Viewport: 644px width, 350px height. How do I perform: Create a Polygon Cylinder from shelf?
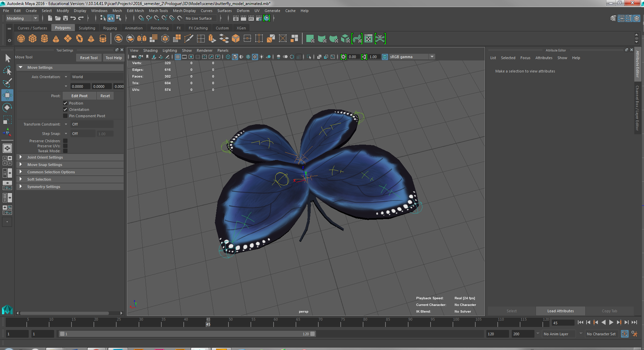[44, 39]
